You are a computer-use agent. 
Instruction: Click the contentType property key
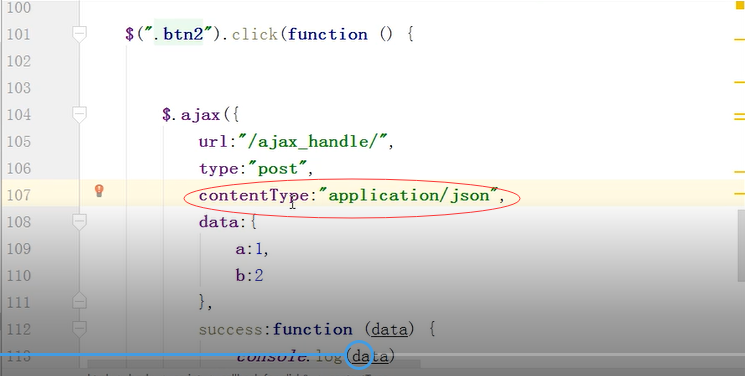pyautogui.click(x=254, y=195)
